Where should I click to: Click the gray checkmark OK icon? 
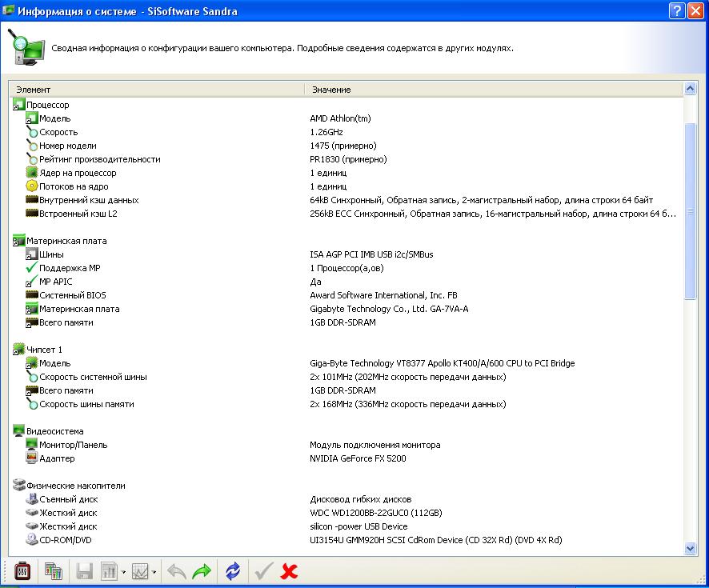263,571
